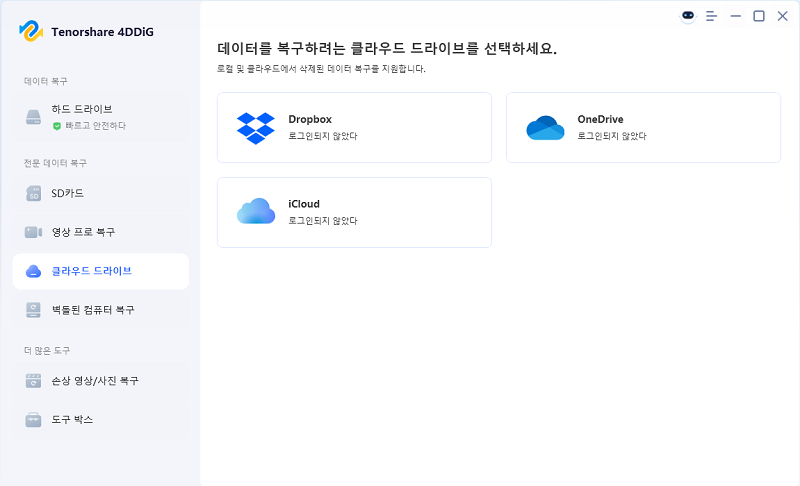Viewport: 800px width, 486px height.
Task: Click the Tenorshare 4DDiG title text
Action: [x=103, y=32]
